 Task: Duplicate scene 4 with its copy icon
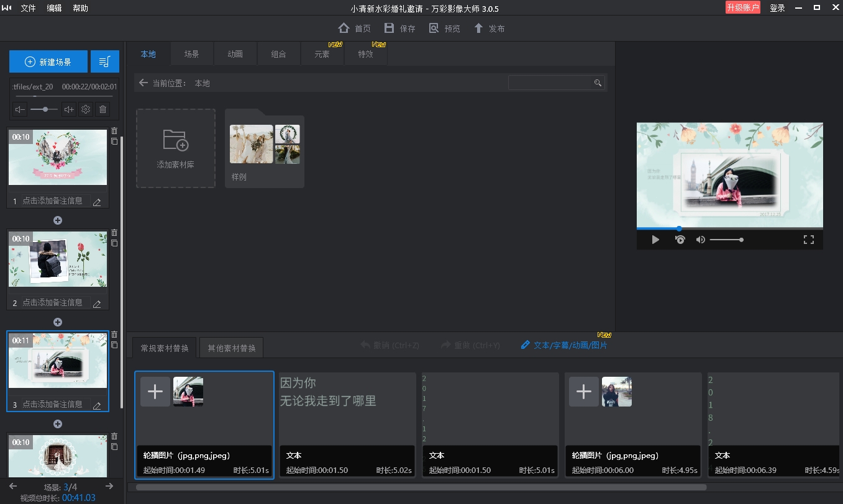click(114, 447)
